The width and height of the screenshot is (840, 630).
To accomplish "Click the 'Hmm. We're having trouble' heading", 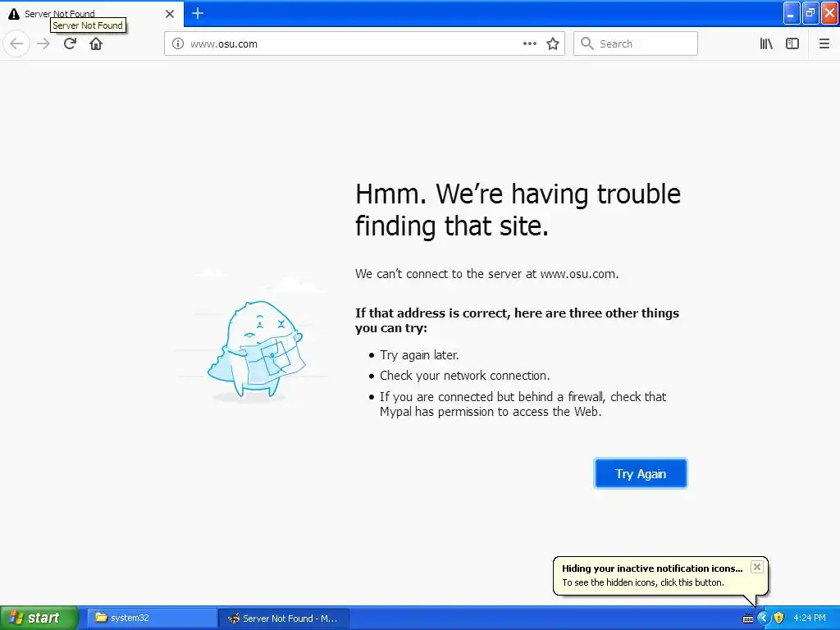I will click(518, 209).
